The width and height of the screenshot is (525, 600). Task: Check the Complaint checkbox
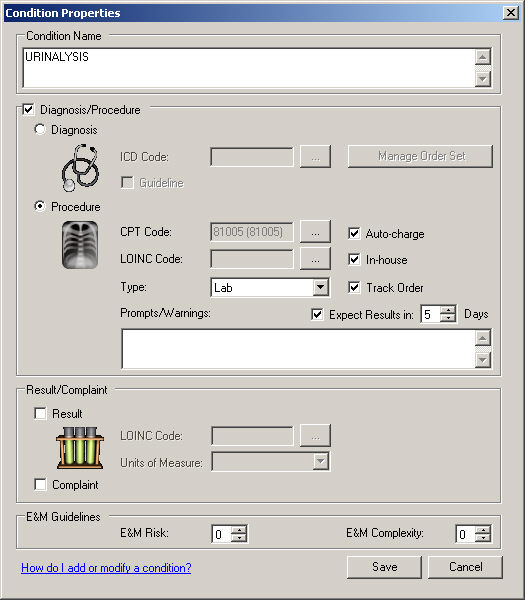[x=40, y=484]
